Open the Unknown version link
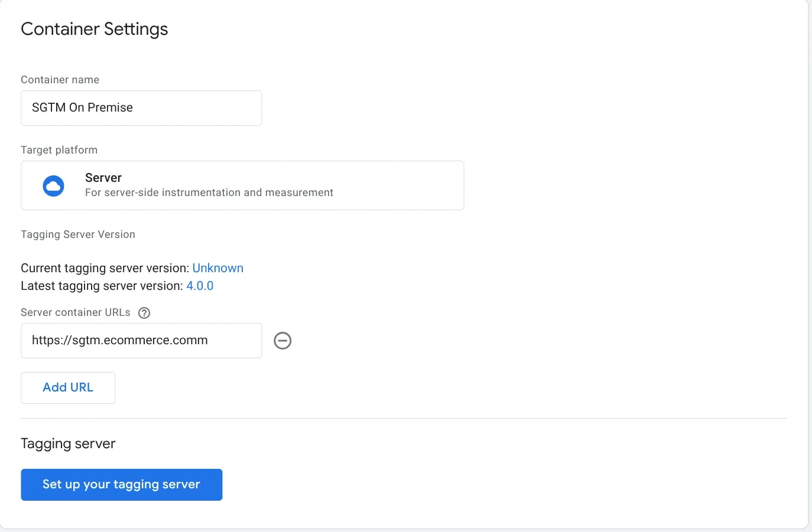The height and width of the screenshot is (532, 812). [x=217, y=268]
